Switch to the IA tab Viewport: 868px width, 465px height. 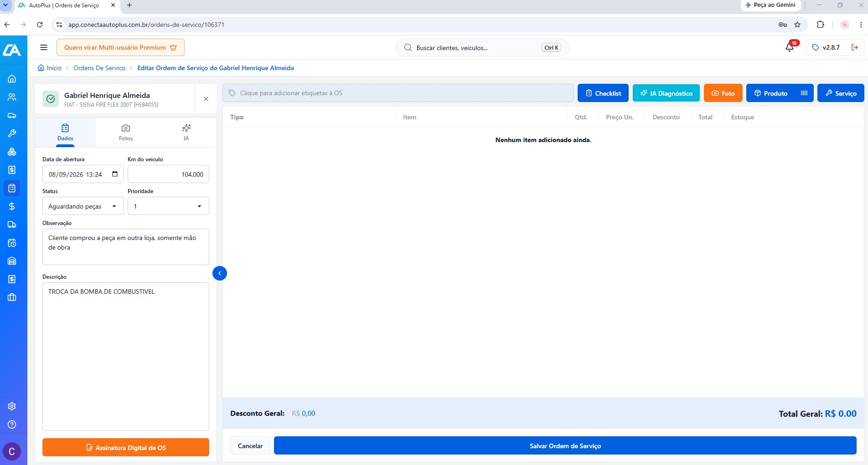click(186, 133)
